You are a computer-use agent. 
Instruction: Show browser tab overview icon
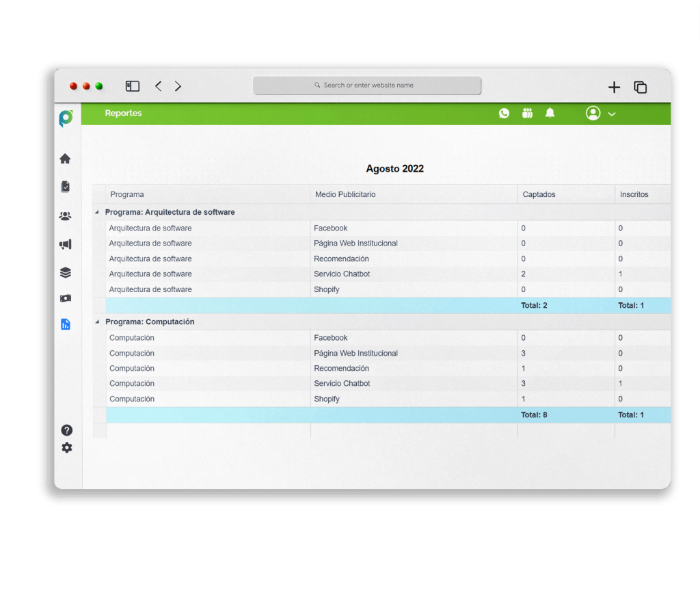640,87
